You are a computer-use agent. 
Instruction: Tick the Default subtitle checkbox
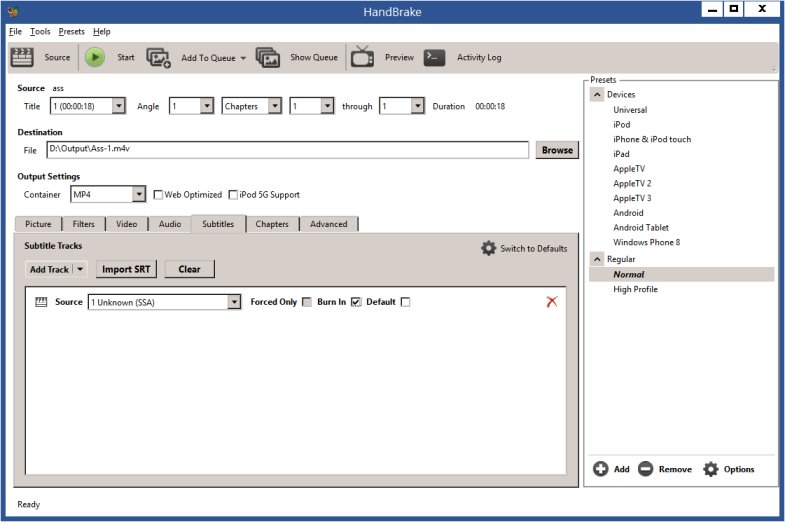pyautogui.click(x=406, y=302)
